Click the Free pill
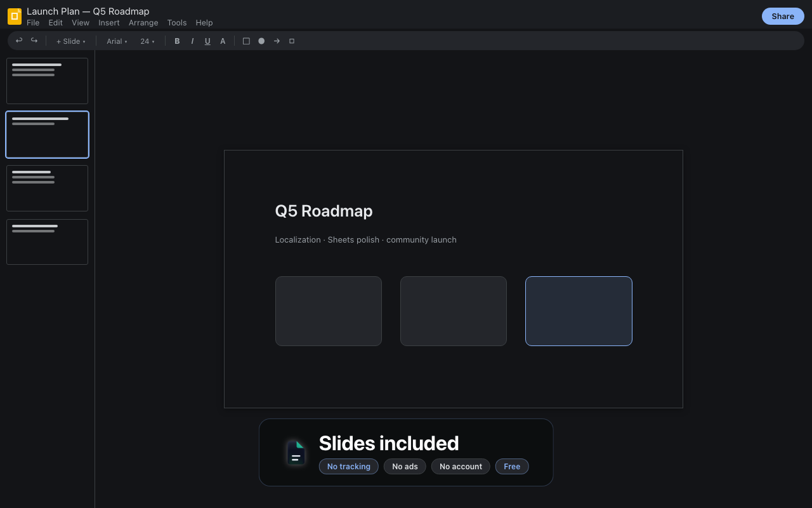Viewport: 812px width, 508px height. coord(512,467)
